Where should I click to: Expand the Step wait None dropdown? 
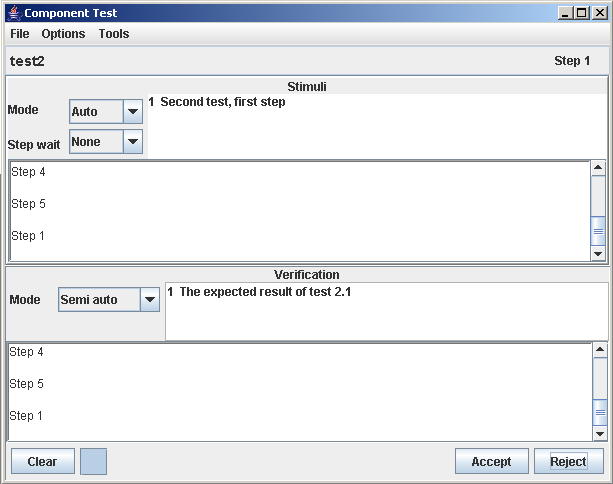133,142
